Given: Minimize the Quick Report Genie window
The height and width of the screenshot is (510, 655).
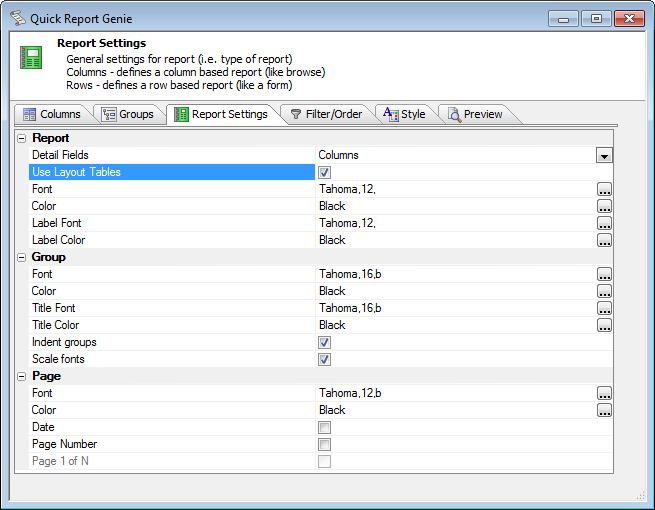Looking at the screenshot, I should (564, 19).
